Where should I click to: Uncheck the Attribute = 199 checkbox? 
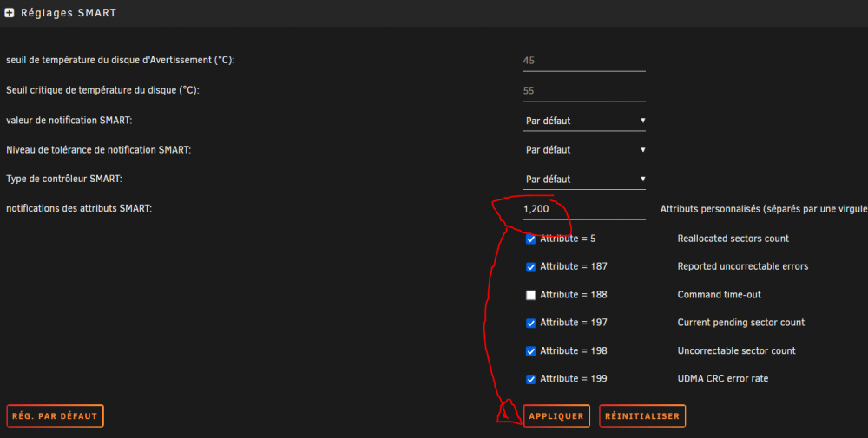pyautogui.click(x=531, y=379)
